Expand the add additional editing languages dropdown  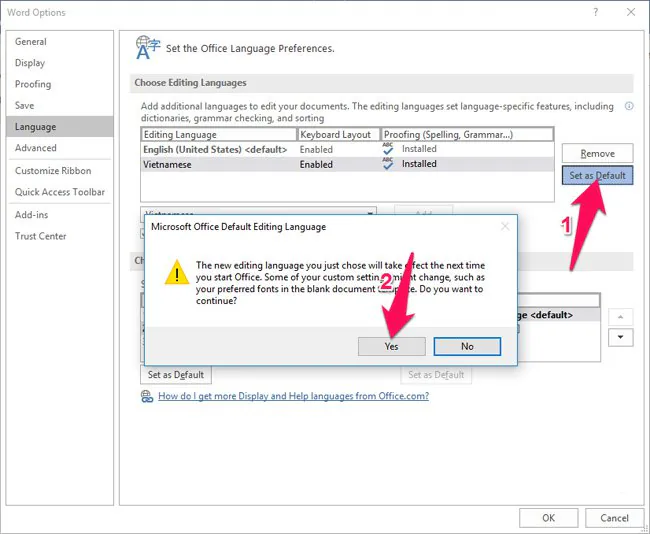coord(370,213)
